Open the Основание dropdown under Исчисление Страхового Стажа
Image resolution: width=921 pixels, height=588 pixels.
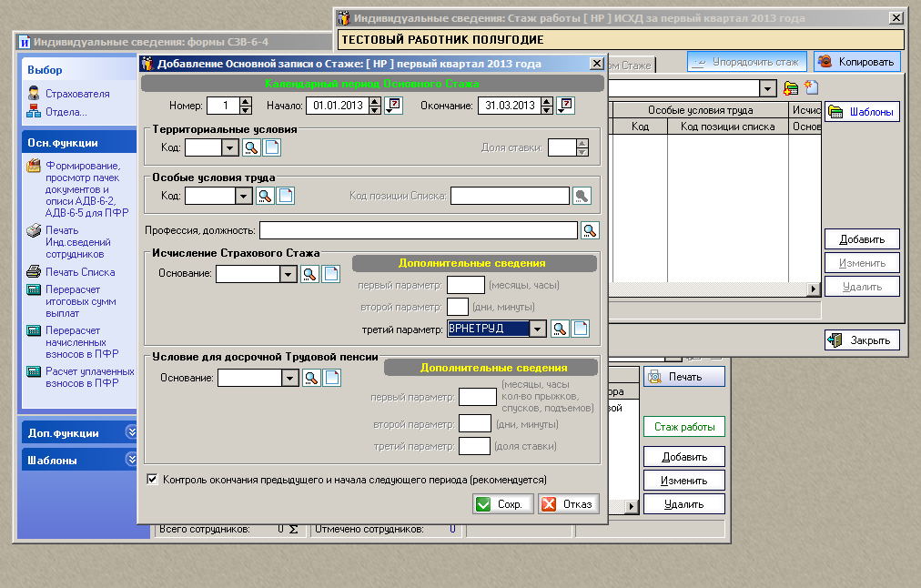pyautogui.click(x=288, y=273)
